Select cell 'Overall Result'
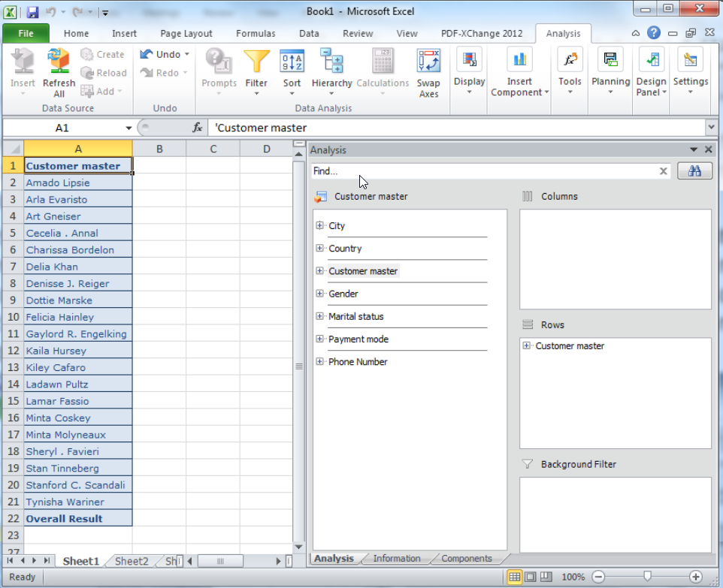 pos(78,518)
